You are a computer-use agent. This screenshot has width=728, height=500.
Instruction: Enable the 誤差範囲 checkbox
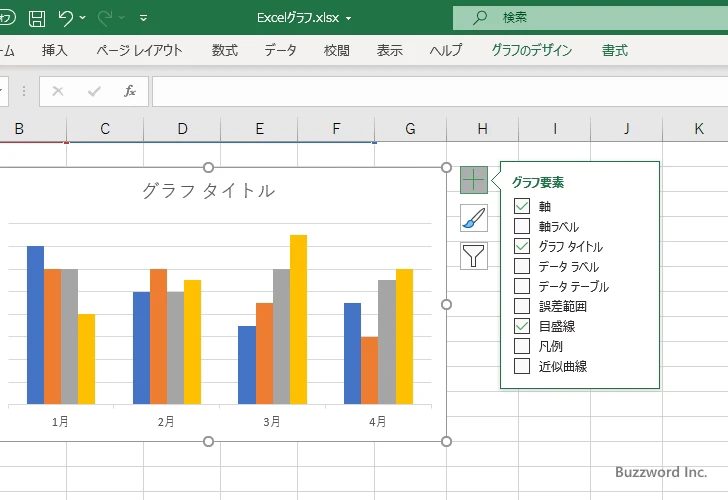coord(522,306)
